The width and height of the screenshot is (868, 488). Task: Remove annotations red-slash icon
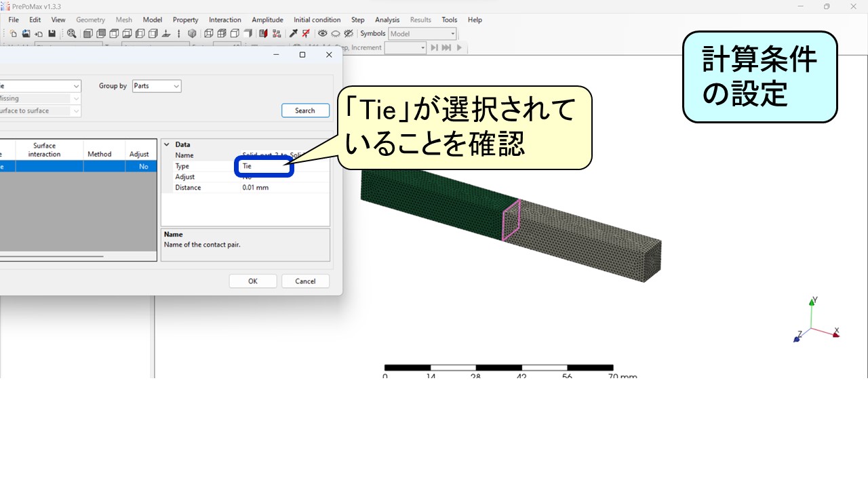pyautogui.click(x=306, y=33)
